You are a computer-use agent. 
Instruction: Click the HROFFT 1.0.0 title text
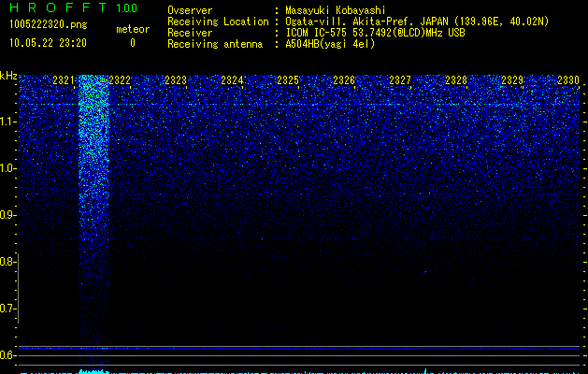point(73,7)
